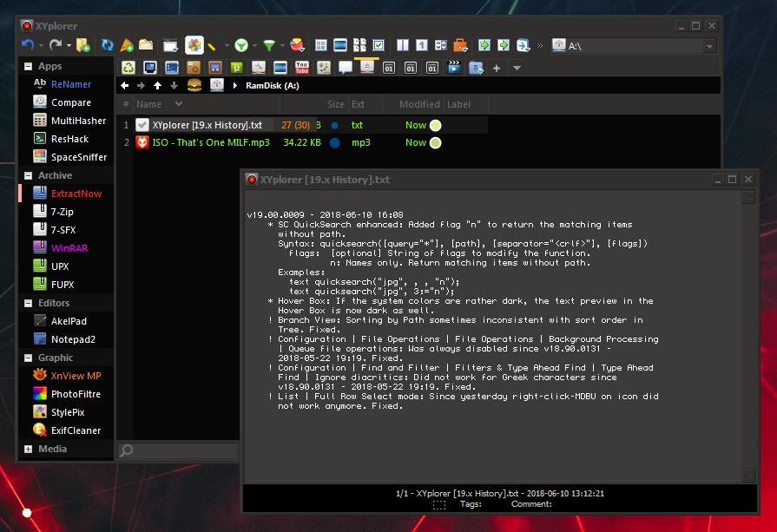Image resolution: width=777 pixels, height=532 pixels.
Task: Click label dot on the txt row
Action: 436,125
